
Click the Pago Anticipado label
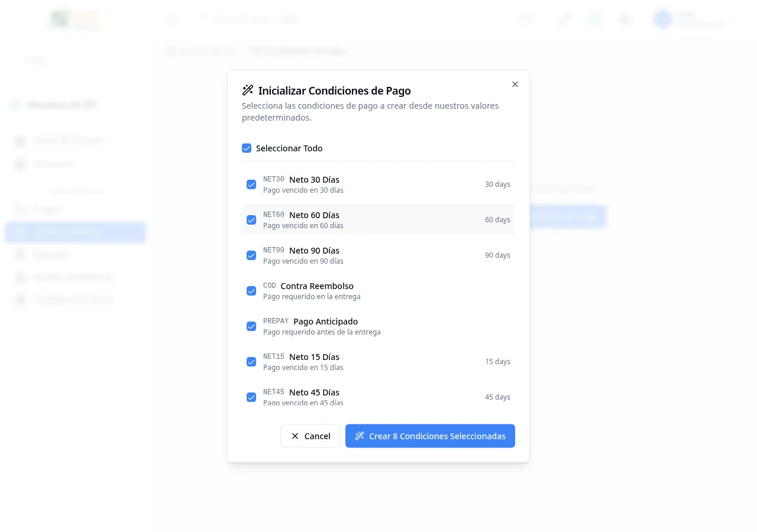pos(326,322)
